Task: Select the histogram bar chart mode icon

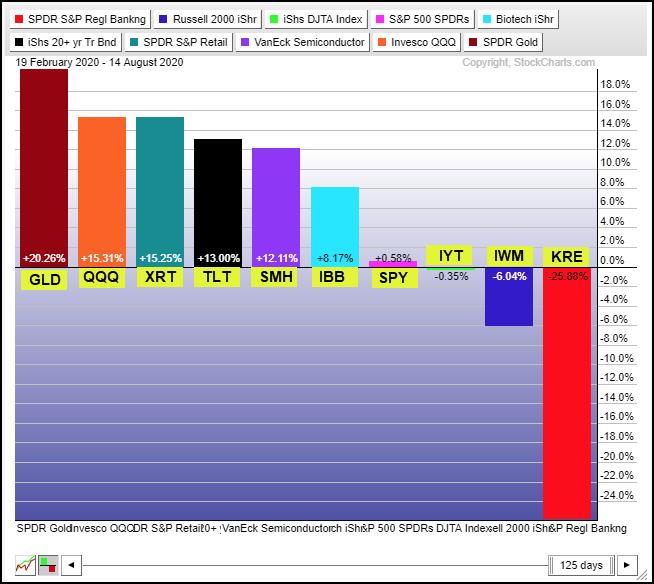Action: click(46, 565)
